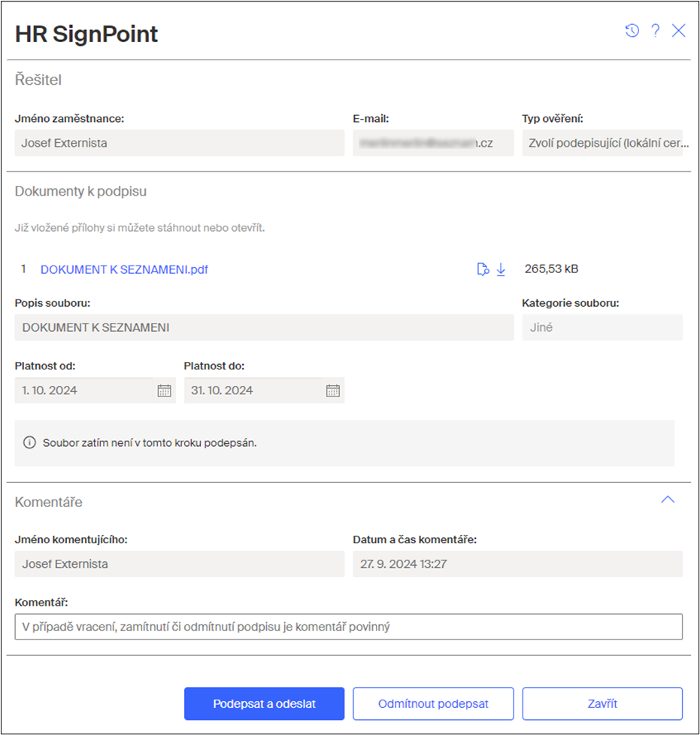Click the Podepsat a odeslat button
The image size is (700, 735).
264,703
